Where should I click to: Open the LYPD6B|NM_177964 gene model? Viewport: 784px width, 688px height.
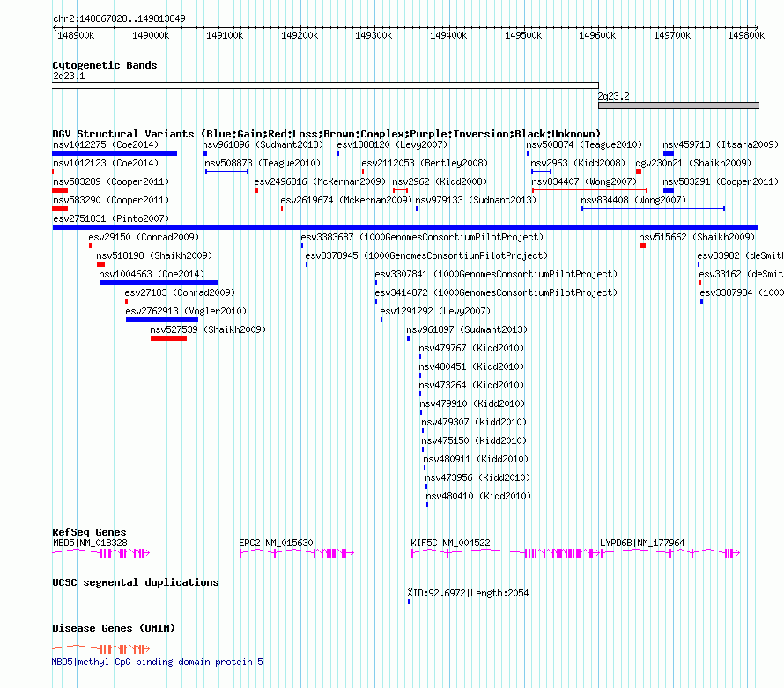click(670, 552)
